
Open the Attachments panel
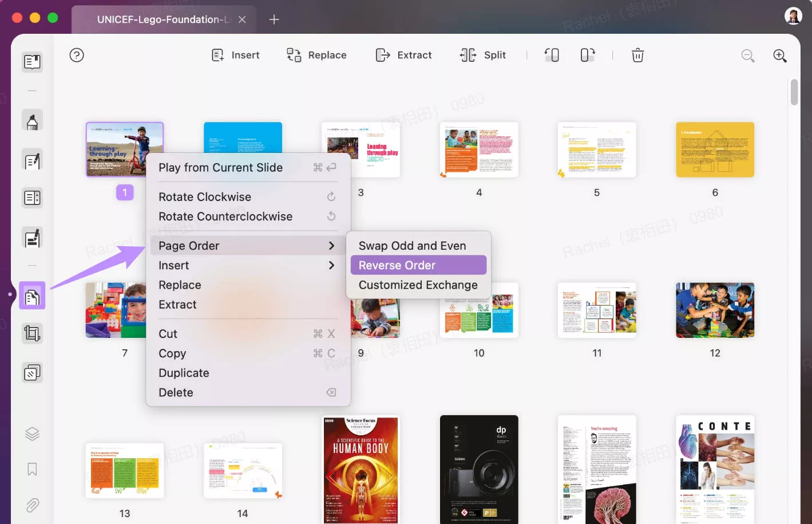click(x=31, y=505)
